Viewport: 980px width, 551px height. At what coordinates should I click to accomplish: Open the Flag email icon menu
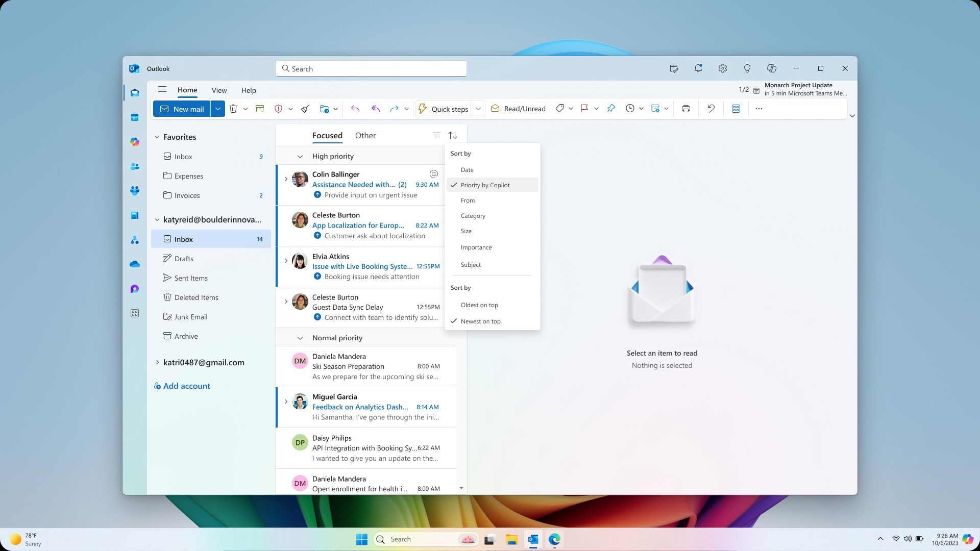click(x=596, y=108)
